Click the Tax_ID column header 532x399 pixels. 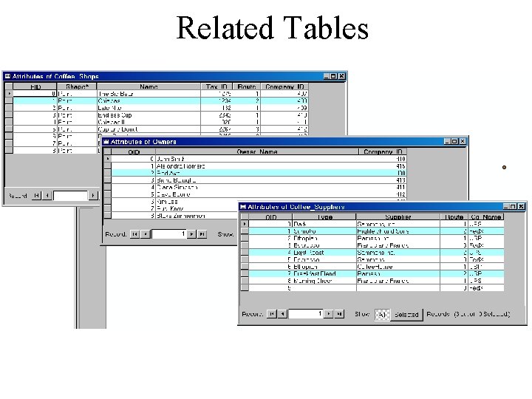(x=216, y=86)
